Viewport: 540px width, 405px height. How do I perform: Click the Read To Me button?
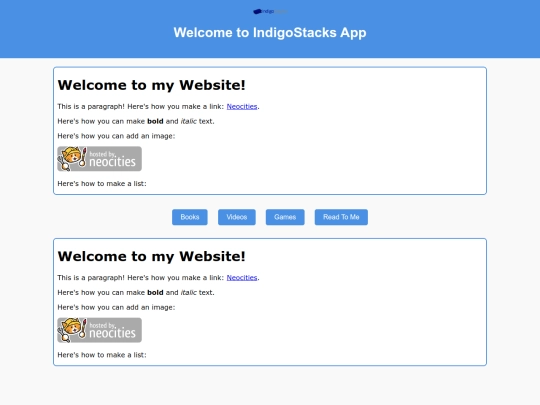(x=341, y=217)
